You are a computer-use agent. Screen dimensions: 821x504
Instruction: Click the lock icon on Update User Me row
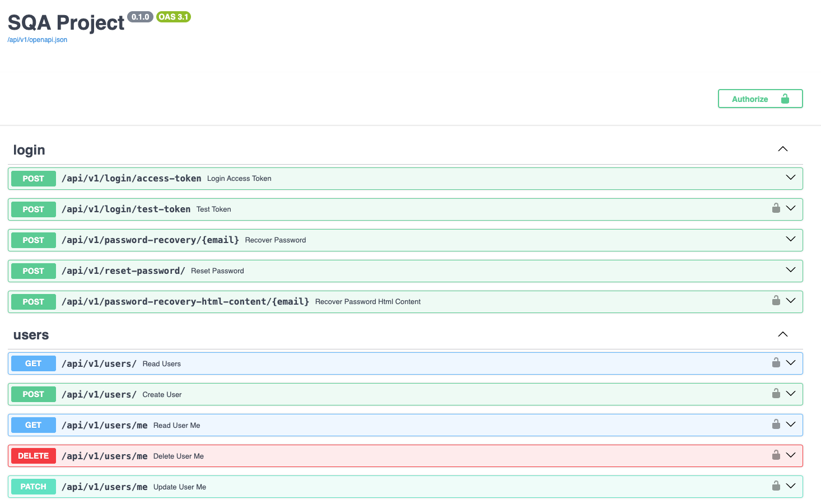[x=776, y=486]
